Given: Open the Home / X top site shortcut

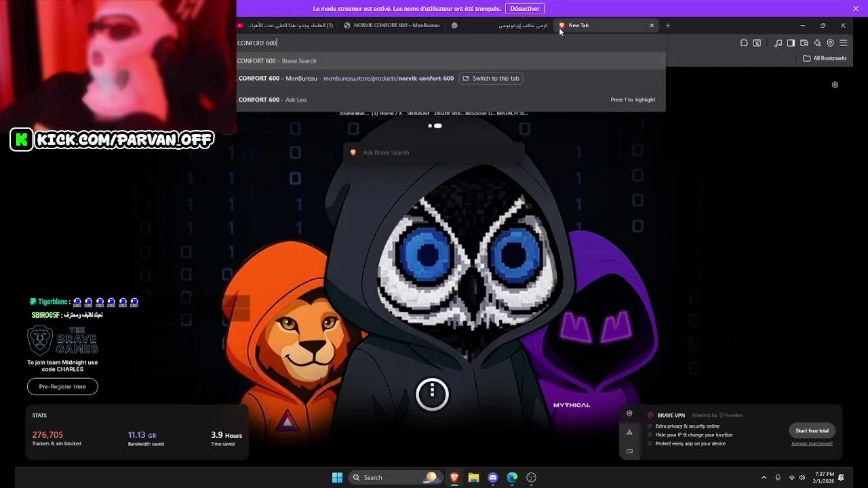Looking at the screenshot, I should (387, 113).
